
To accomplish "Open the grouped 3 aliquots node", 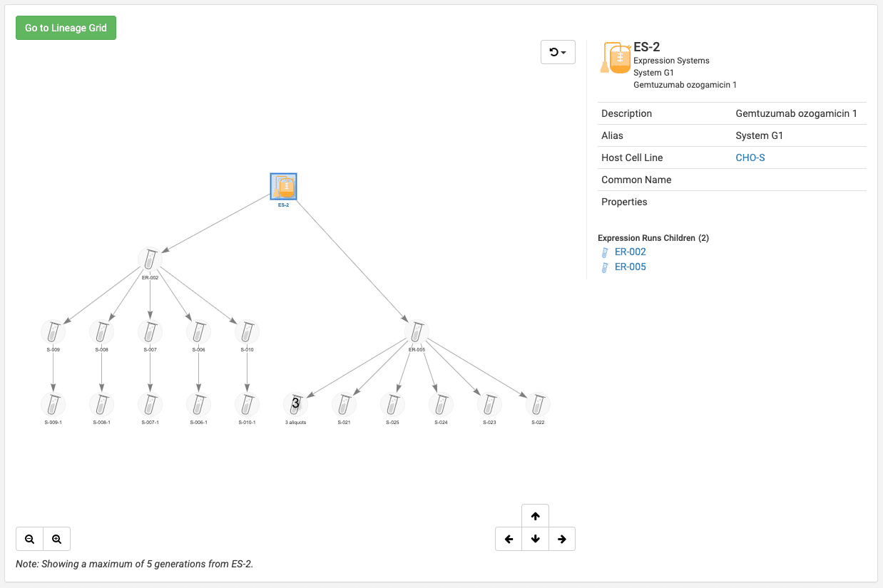I will point(295,405).
